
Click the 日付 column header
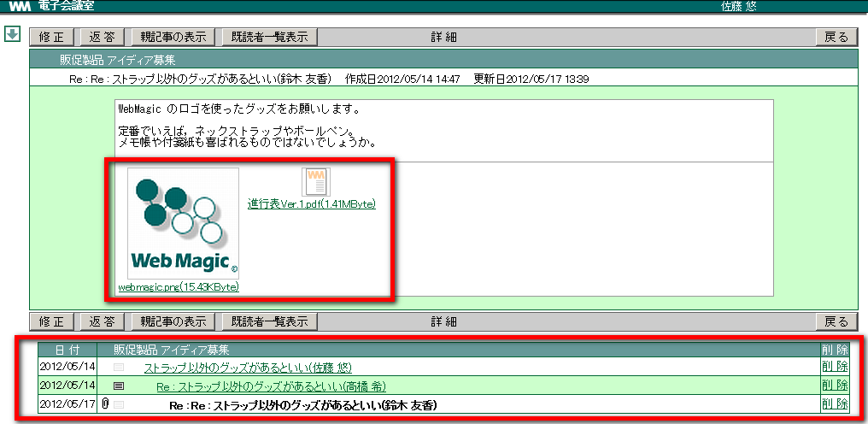coord(67,350)
